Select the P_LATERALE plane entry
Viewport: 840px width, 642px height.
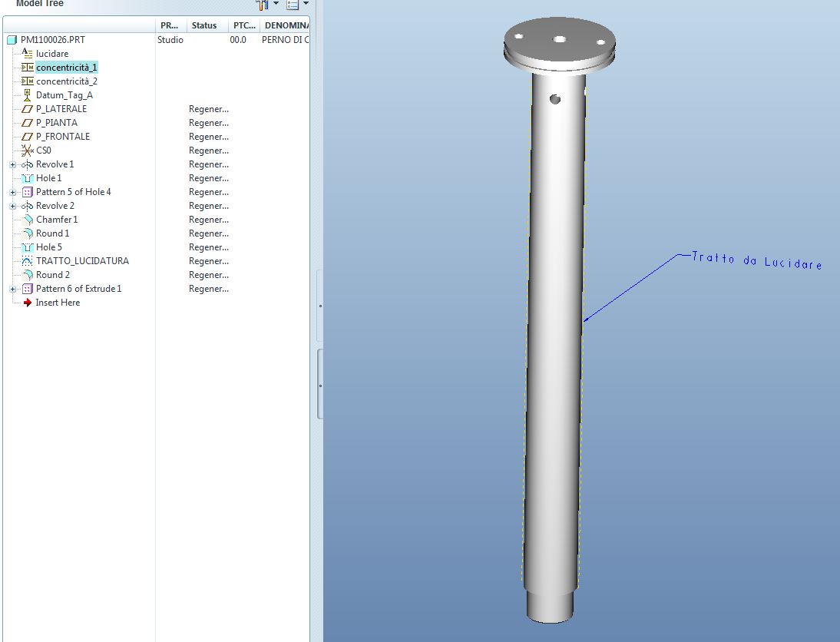61,109
